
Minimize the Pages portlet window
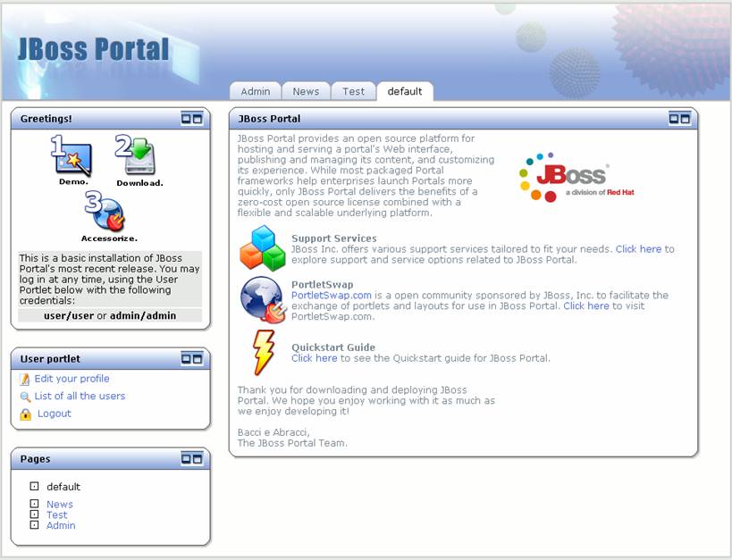[x=186, y=459]
